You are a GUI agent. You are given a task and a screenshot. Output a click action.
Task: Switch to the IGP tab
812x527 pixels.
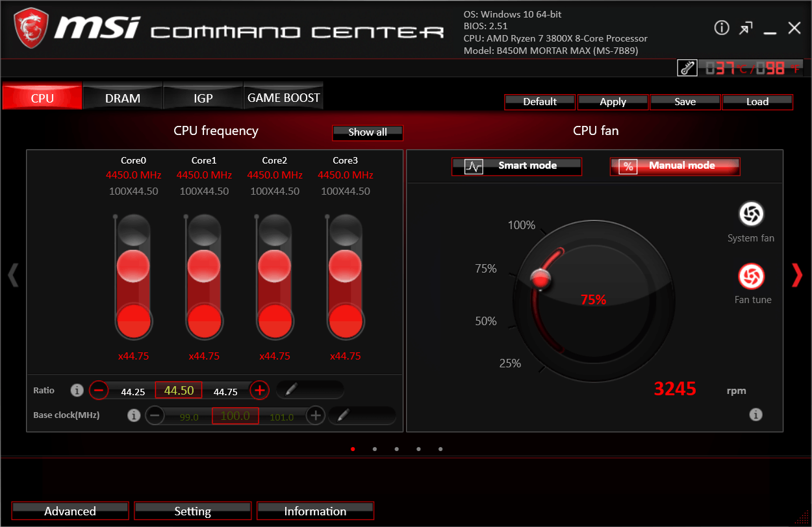coord(203,97)
